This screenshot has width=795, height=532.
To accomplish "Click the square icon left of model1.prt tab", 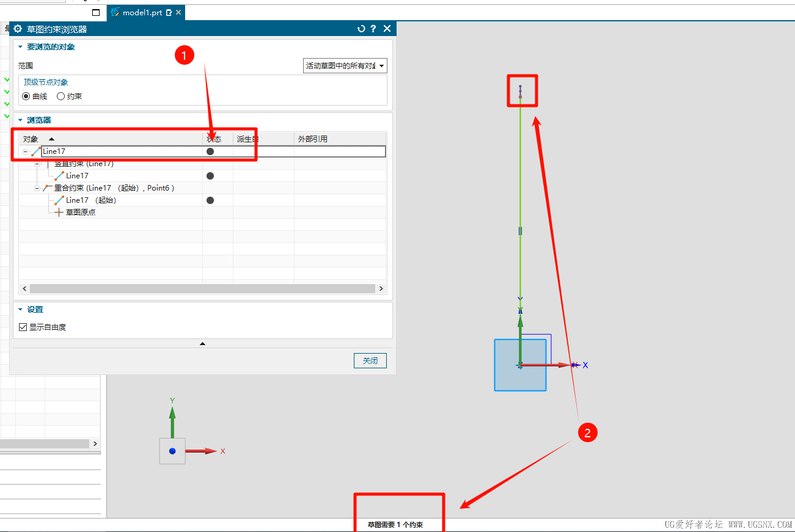I will [x=95, y=12].
